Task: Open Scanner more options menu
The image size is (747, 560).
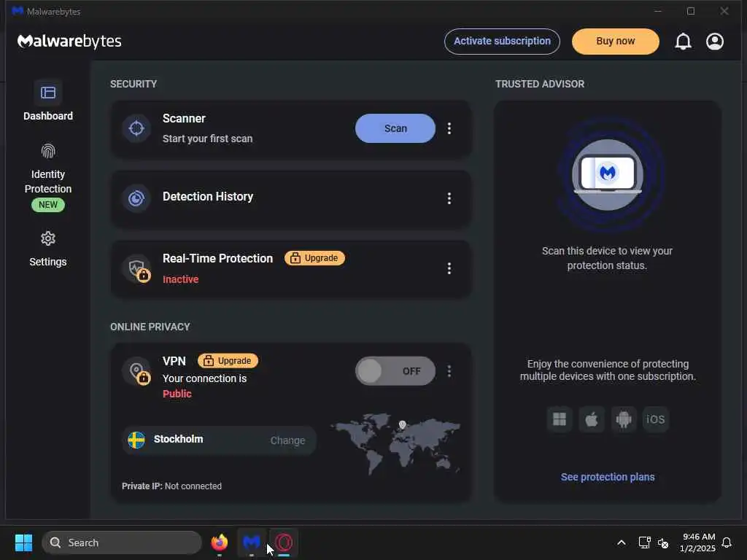Action: pos(449,128)
